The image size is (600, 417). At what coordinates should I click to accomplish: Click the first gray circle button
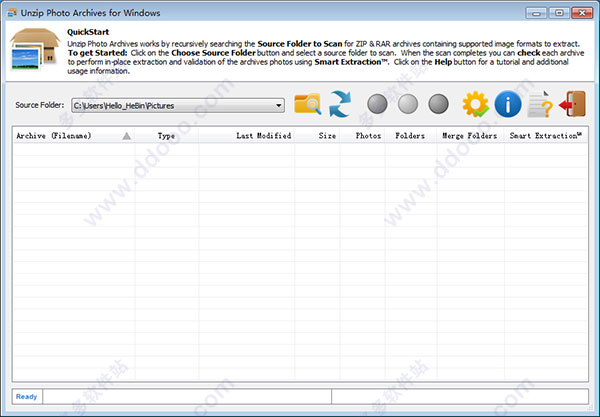[377, 104]
